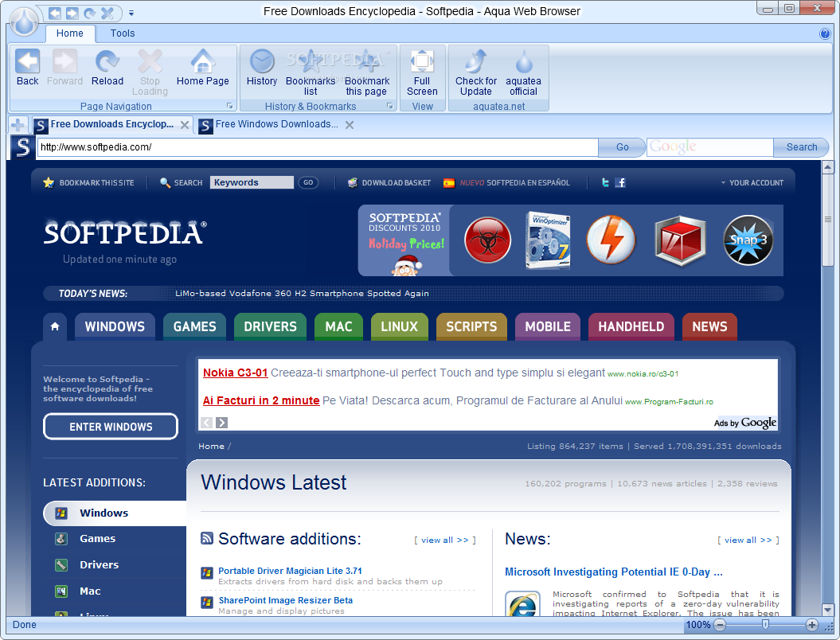The height and width of the screenshot is (640, 840).
Task: Open Microsoft Investigating Potential IE 0-Day link
Action: click(x=613, y=572)
